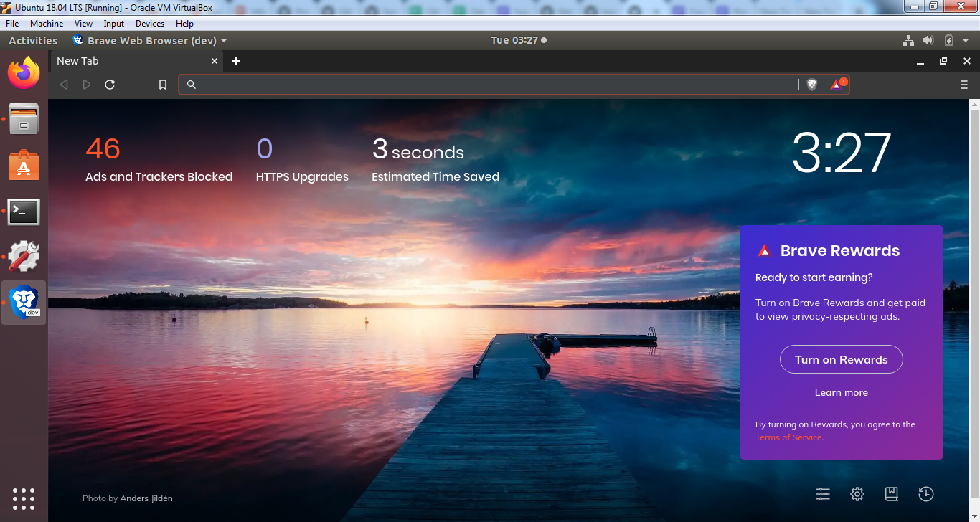Click the 0 HTTPS Upgrades stat
Viewport: 980px width, 522px height.
pyautogui.click(x=302, y=159)
